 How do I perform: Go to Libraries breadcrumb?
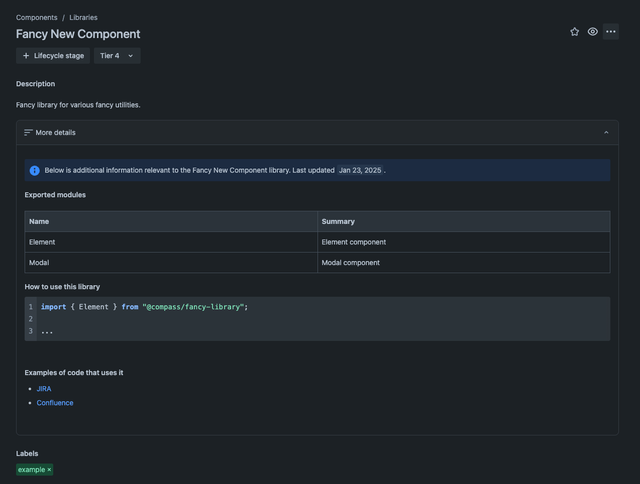(x=83, y=18)
